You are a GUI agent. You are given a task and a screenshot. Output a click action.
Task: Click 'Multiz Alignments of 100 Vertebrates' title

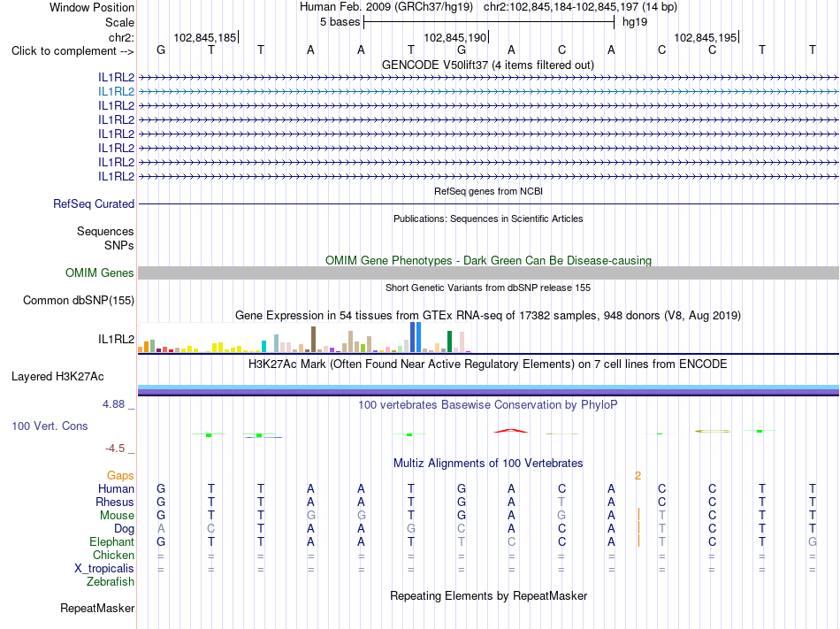[488, 464]
